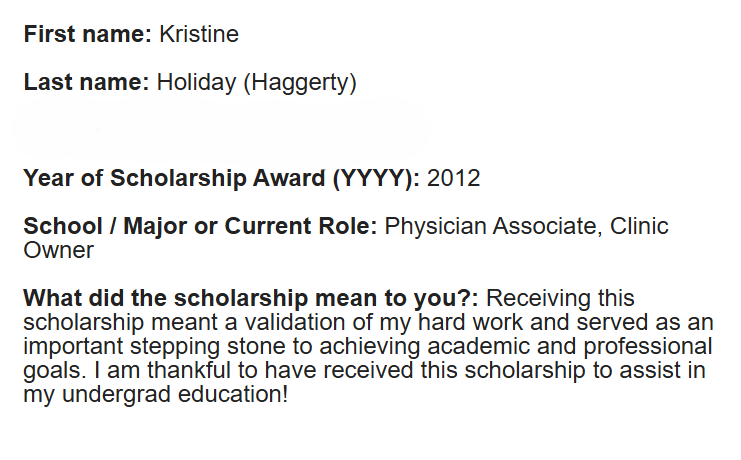This screenshot has height=460, width=741.
Task: Click the "School / Major or Current Role:" label
Action: (200, 226)
